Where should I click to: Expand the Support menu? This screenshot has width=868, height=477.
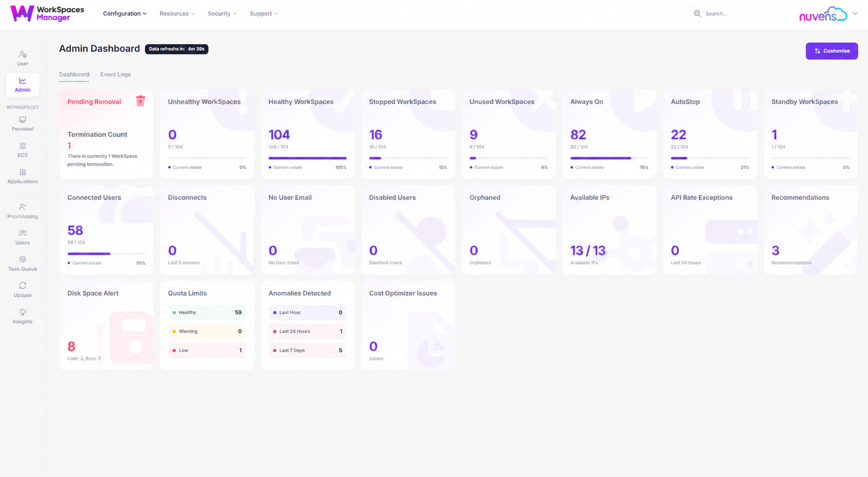264,14
